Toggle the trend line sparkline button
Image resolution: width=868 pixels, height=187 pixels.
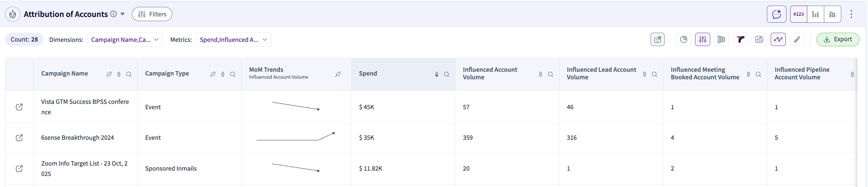tap(778, 39)
